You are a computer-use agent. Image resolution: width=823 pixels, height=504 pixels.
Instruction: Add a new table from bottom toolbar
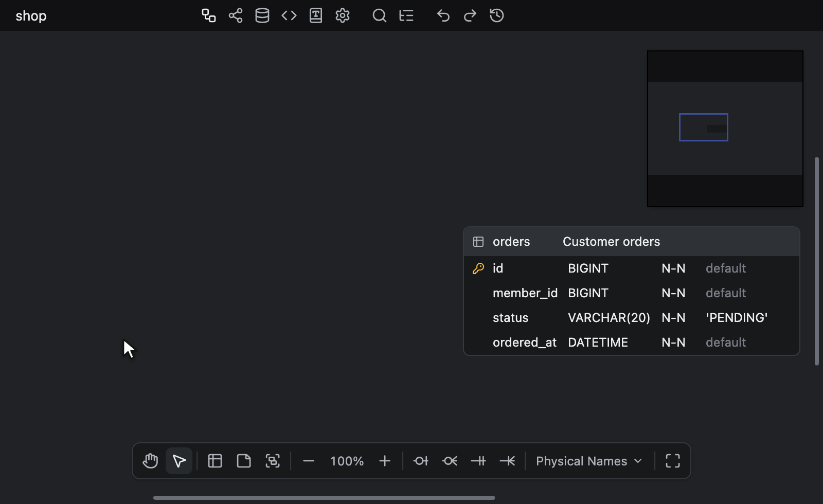pyautogui.click(x=215, y=461)
